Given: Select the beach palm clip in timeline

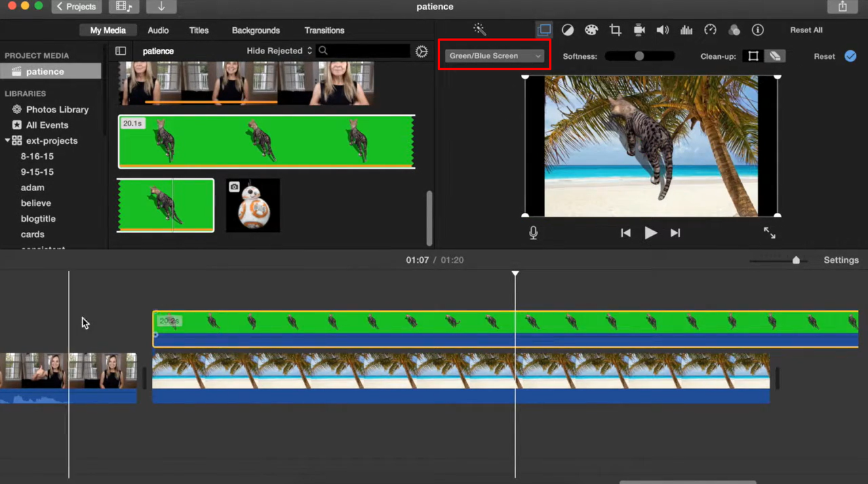Looking at the screenshot, I should (461, 378).
